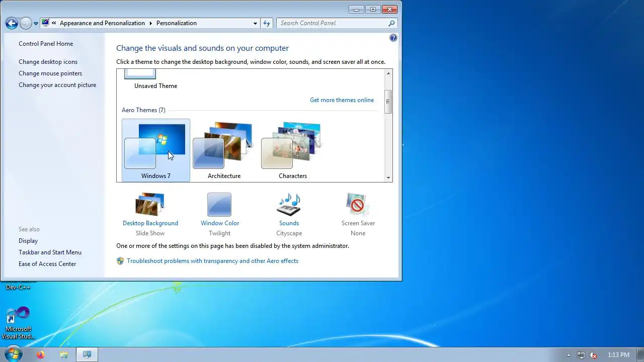Open Change desktop icons link
Image resolution: width=644 pixels, height=362 pixels.
tap(48, 62)
